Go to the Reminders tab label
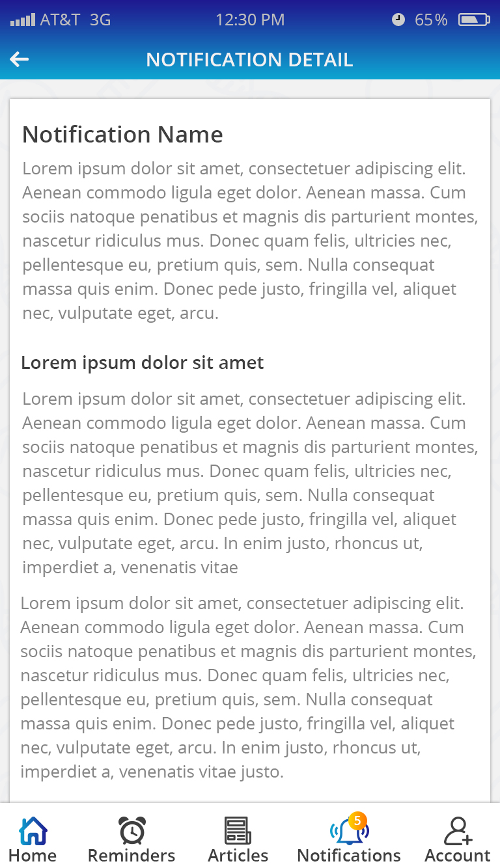The image size is (500, 868). [x=132, y=855]
